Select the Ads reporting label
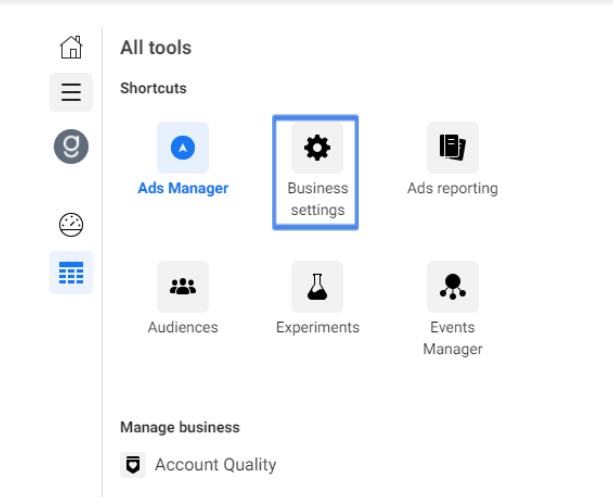The width and height of the screenshot is (613, 497). pos(453,188)
